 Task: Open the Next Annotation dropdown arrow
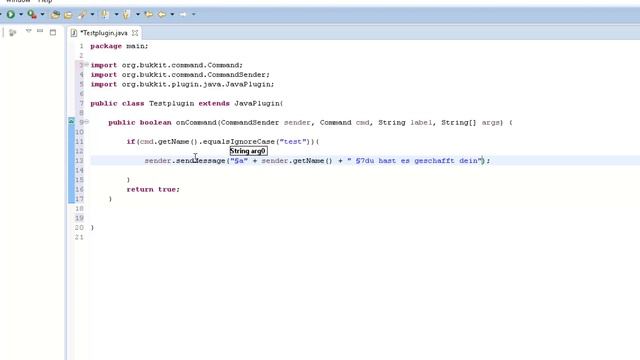click(116, 14)
